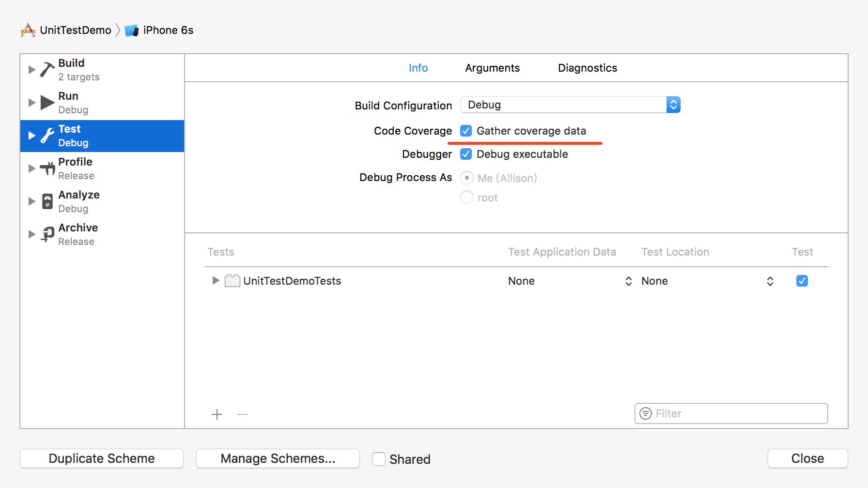Click the Manage Schemes... button
Viewport: 868px width, 488px height.
coord(278,458)
